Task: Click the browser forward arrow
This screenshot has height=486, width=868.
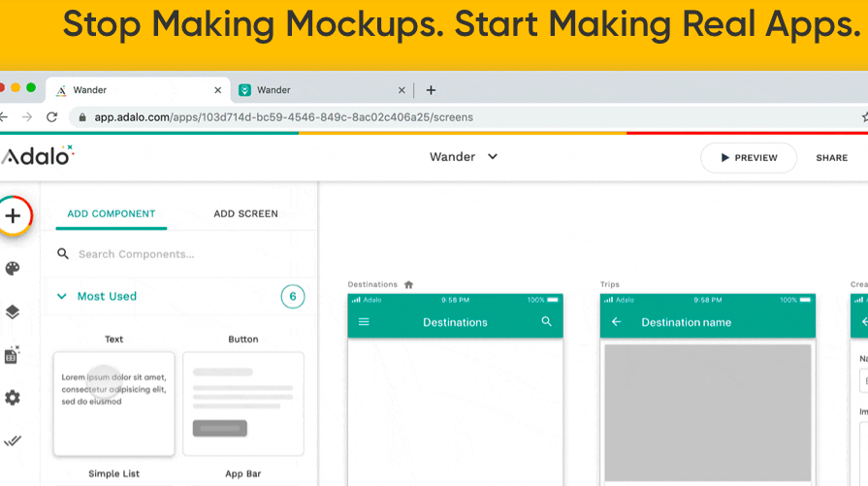Action: (x=27, y=116)
